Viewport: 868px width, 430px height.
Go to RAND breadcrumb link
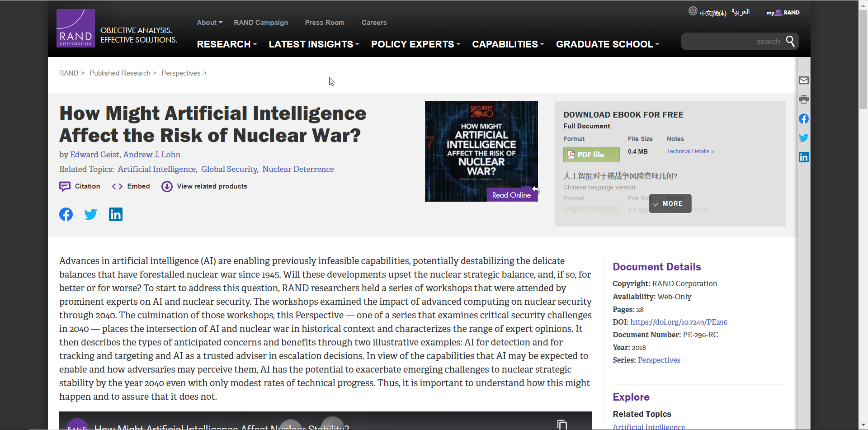[69, 73]
